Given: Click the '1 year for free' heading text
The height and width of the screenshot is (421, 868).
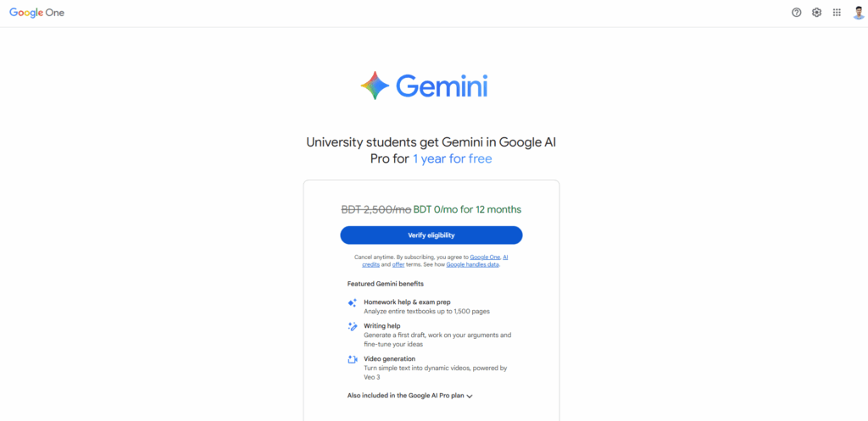Looking at the screenshot, I should point(452,158).
